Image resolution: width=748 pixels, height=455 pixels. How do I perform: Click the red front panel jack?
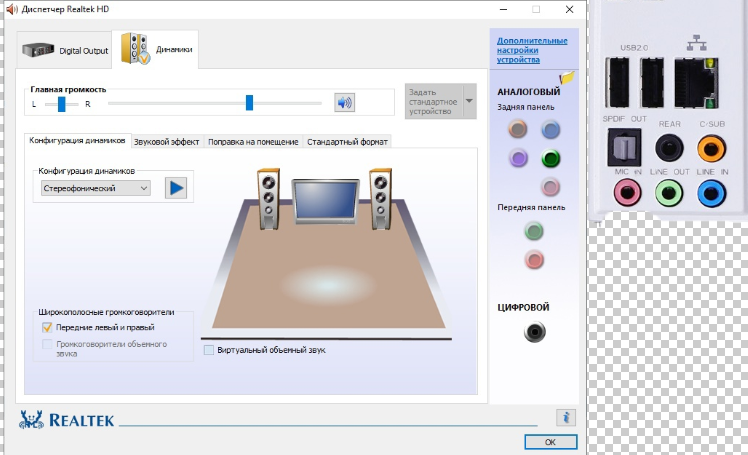pos(534,260)
